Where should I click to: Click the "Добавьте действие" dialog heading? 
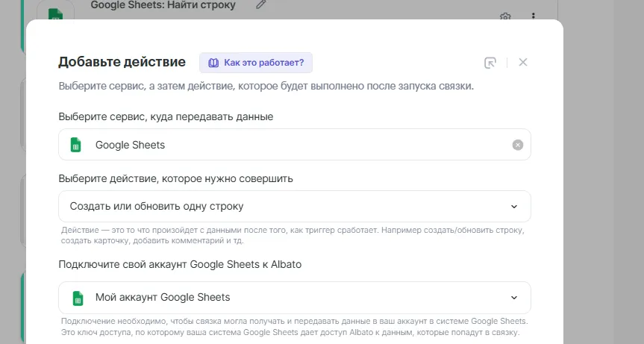122,62
